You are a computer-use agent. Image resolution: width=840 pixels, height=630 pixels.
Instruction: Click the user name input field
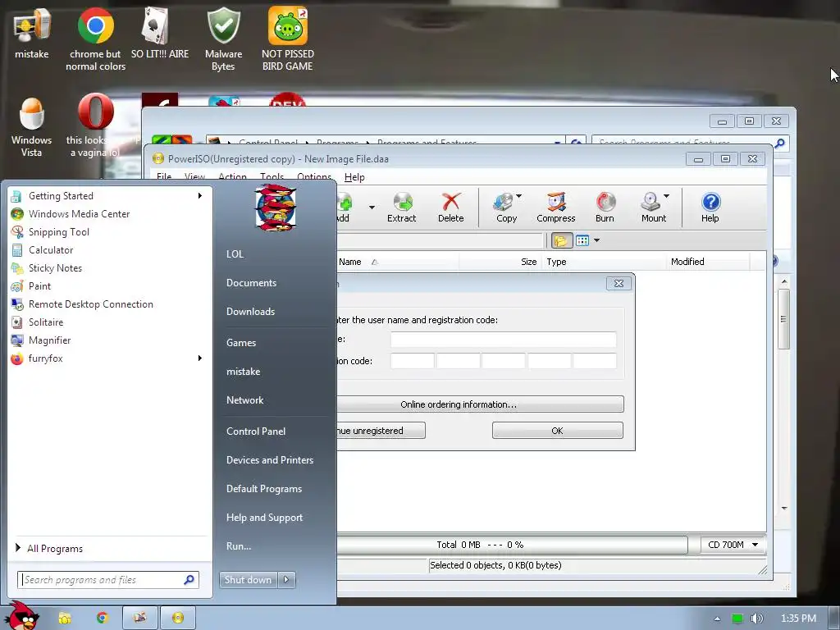pos(503,339)
